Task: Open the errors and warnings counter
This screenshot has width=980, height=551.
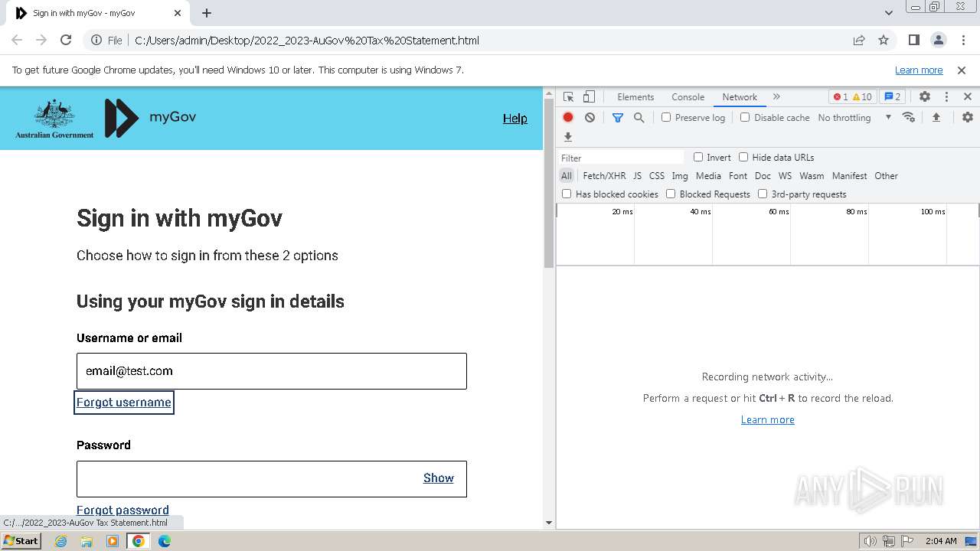Action: tap(852, 97)
